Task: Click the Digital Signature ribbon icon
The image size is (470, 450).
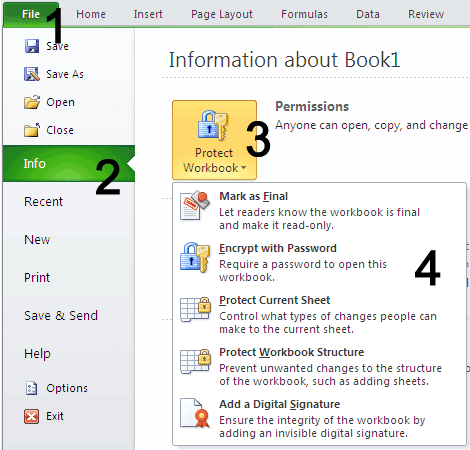Action: 195,413
